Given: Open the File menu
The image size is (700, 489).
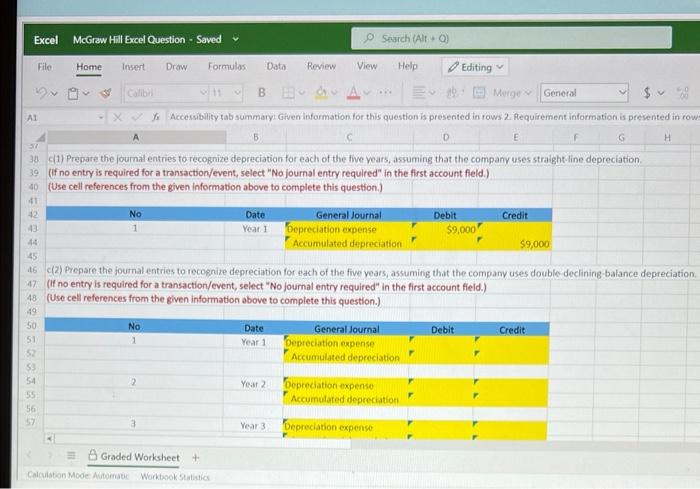Looking at the screenshot, I should [45, 67].
